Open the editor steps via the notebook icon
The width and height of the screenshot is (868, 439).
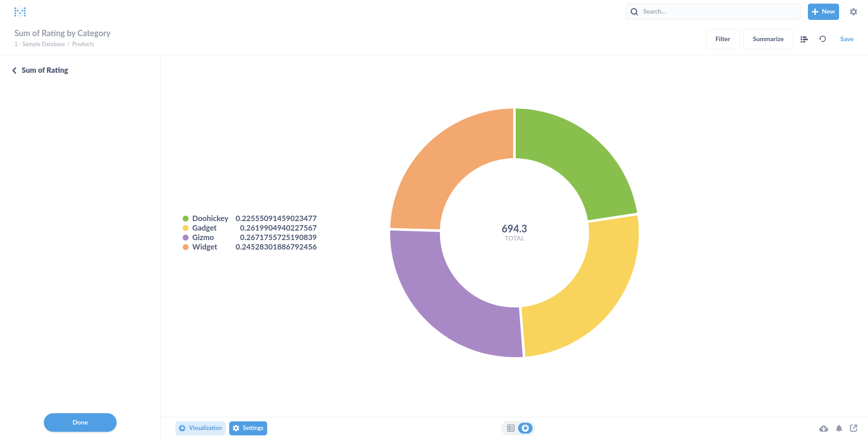(x=804, y=39)
